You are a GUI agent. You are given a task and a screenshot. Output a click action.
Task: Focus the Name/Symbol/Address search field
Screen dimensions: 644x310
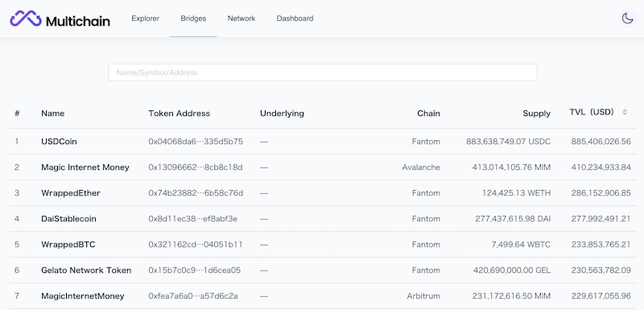(x=323, y=72)
